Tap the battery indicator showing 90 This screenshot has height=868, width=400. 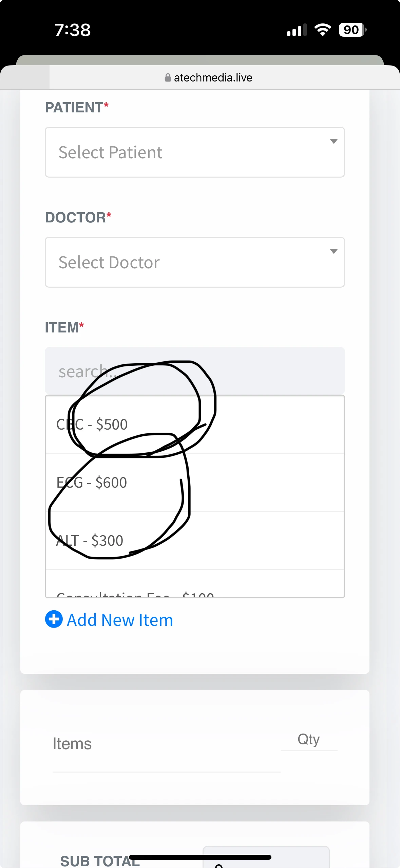tap(352, 30)
